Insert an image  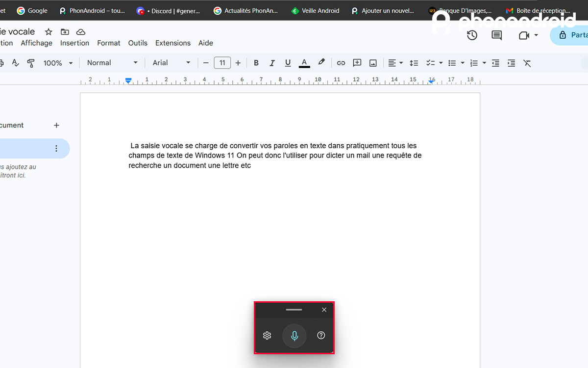(373, 63)
